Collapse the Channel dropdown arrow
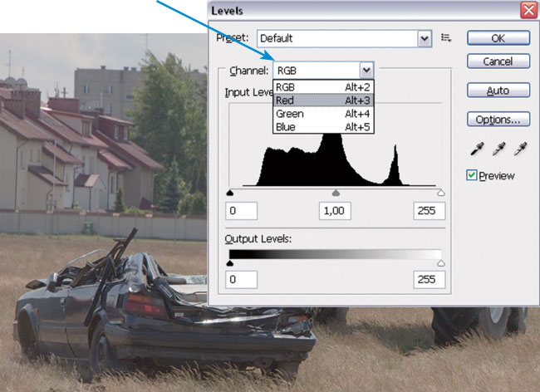540x392 pixels. click(x=366, y=71)
